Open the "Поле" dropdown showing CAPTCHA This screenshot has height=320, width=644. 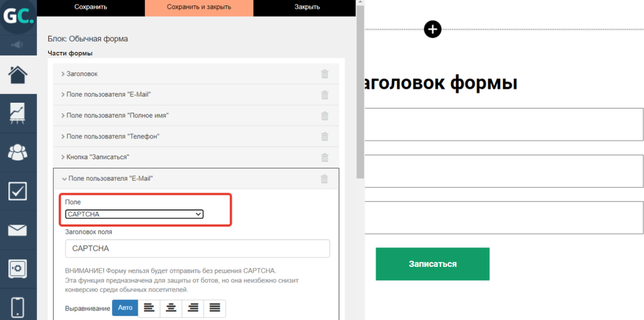point(134,214)
